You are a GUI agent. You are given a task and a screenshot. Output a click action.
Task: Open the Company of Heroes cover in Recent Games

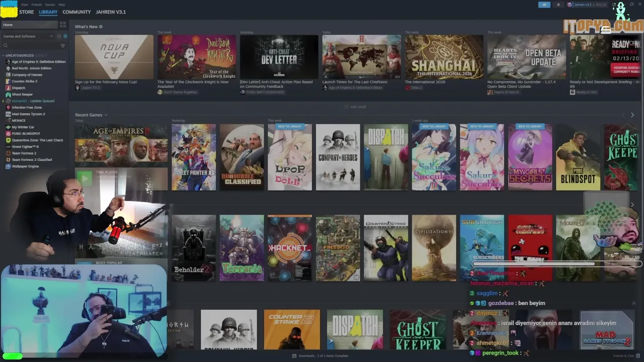(x=338, y=157)
